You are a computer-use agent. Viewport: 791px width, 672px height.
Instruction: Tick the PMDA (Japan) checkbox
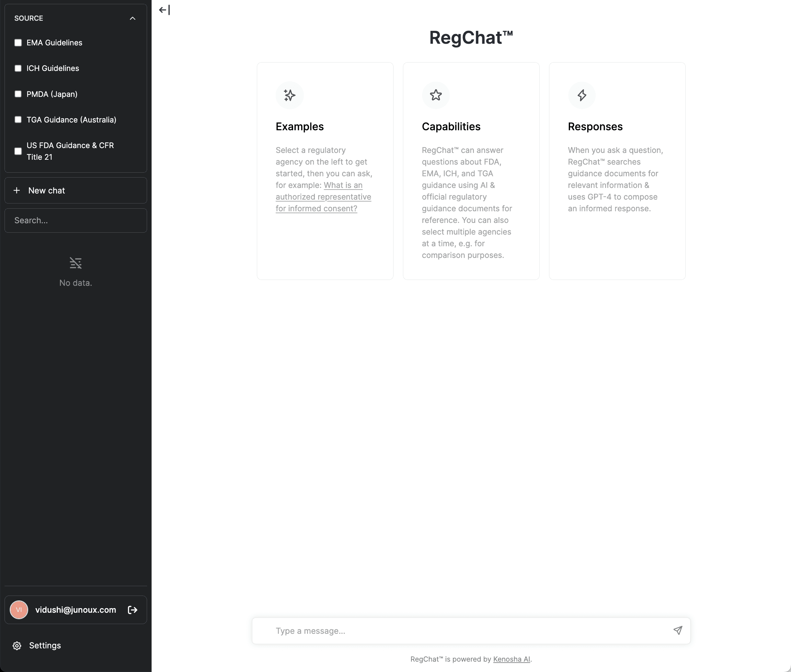[18, 94]
